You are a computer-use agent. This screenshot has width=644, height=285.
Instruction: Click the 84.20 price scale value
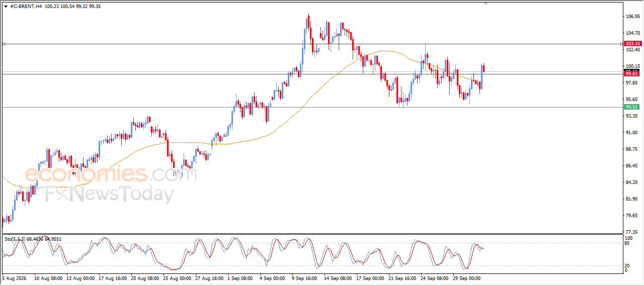point(632,182)
